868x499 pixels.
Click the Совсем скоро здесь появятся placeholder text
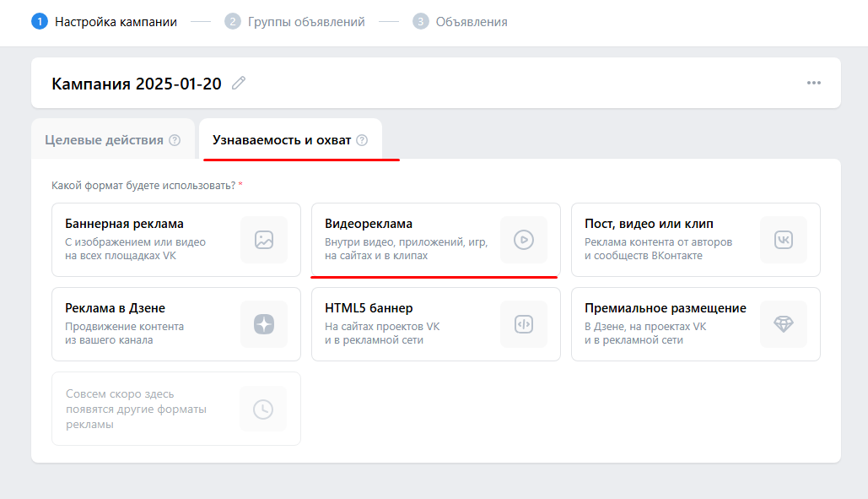point(136,410)
